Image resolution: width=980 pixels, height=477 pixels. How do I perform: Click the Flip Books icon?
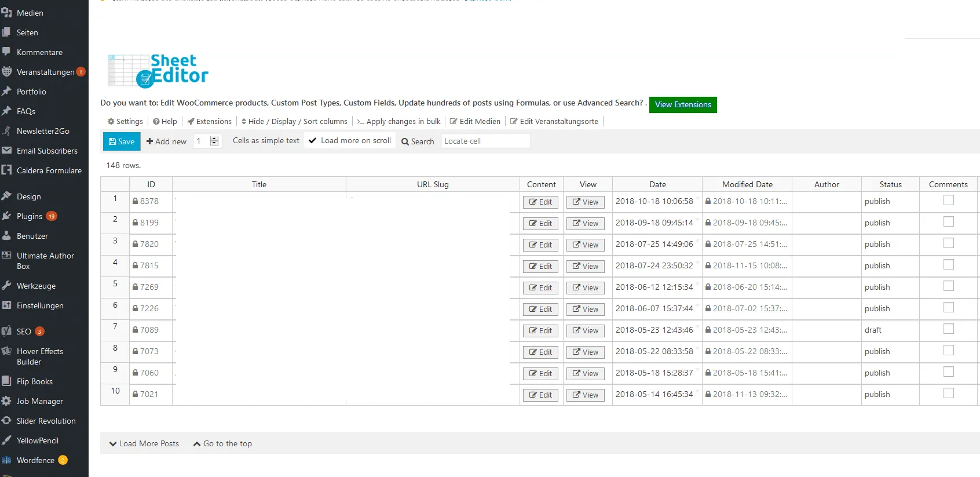click(6, 381)
